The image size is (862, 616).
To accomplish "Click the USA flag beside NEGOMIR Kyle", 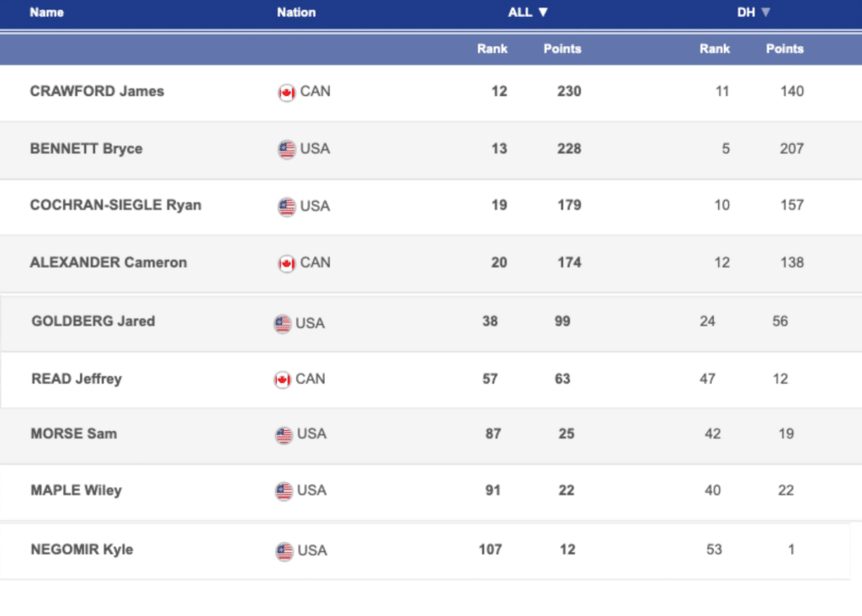I will click(284, 551).
